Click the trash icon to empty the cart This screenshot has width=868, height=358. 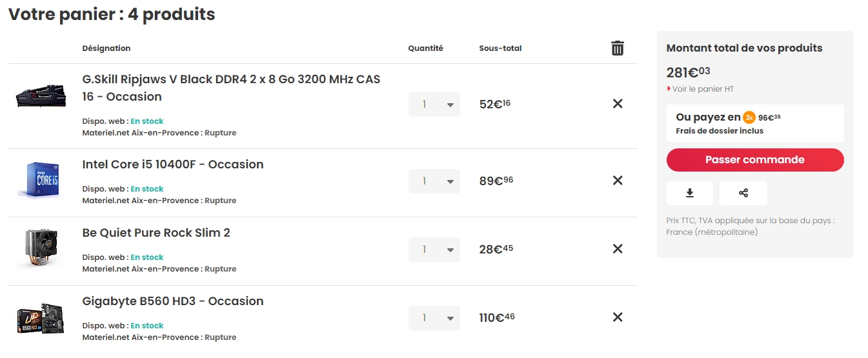click(x=618, y=48)
